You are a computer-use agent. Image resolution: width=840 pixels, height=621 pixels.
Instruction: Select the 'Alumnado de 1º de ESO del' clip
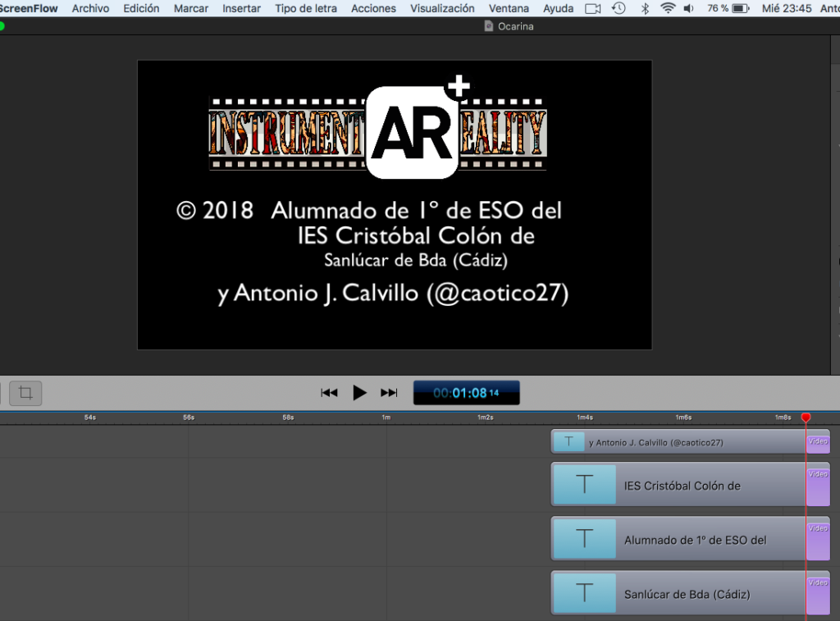pyautogui.click(x=691, y=539)
